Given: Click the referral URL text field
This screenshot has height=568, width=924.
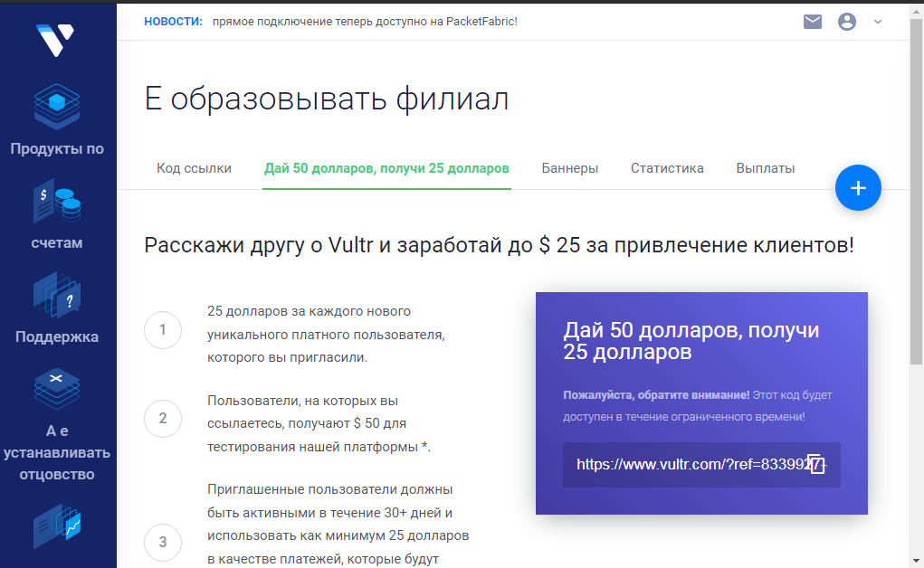Looking at the screenshot, I should (x=688, y=465).
